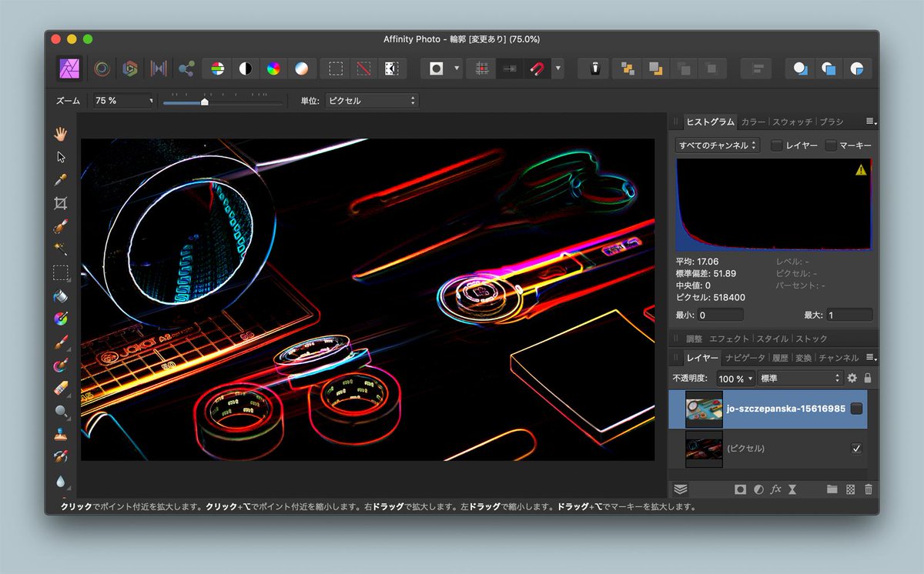Click the Assistant options icon

[x=594, y=68]
